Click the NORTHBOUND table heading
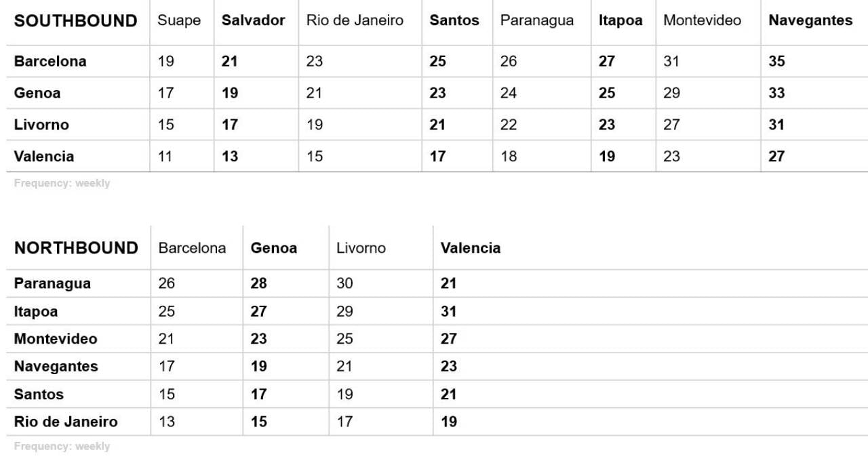Image resolution: width=868 pixels, height=465 pixels. 76,248
